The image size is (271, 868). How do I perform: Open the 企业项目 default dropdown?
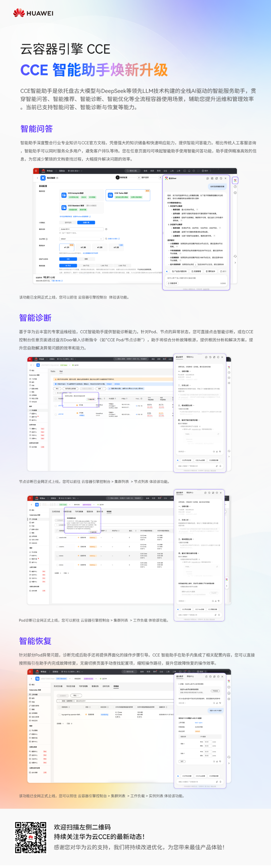coord(81,238)
